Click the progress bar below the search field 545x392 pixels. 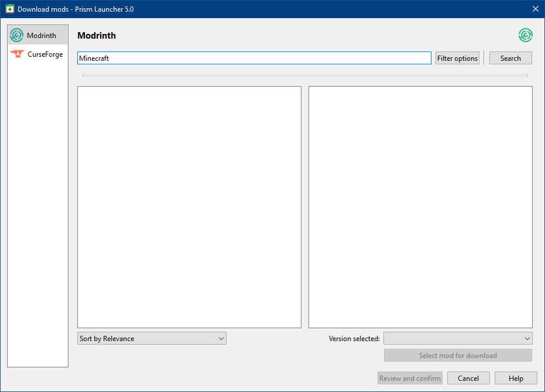304,75
